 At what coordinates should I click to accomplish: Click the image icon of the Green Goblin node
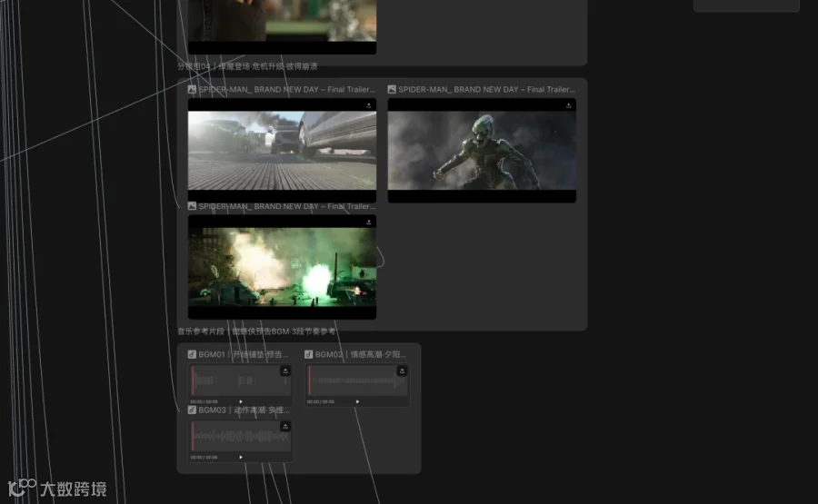392,90
